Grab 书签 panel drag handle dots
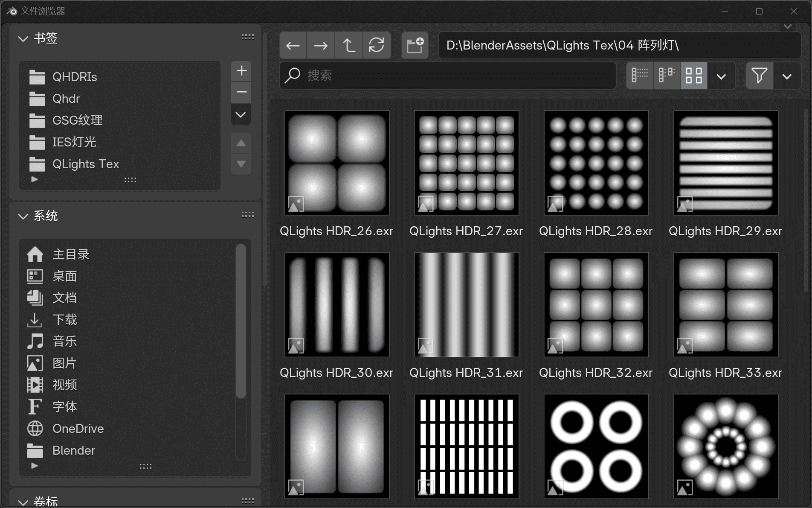 (x=248, y=37)
